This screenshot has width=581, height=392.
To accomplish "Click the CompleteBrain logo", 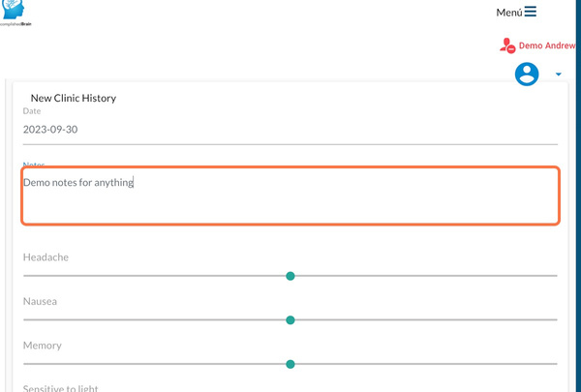I will point(15,14).
